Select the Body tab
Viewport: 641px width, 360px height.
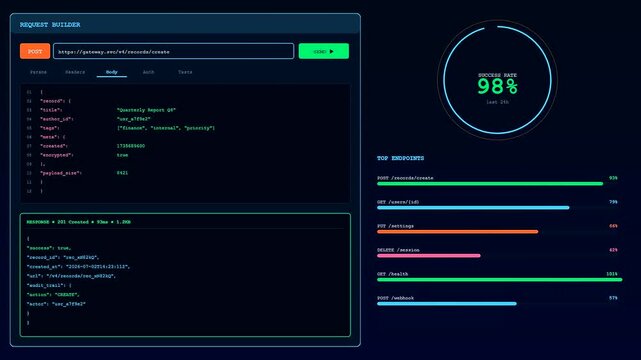point(112,72)
